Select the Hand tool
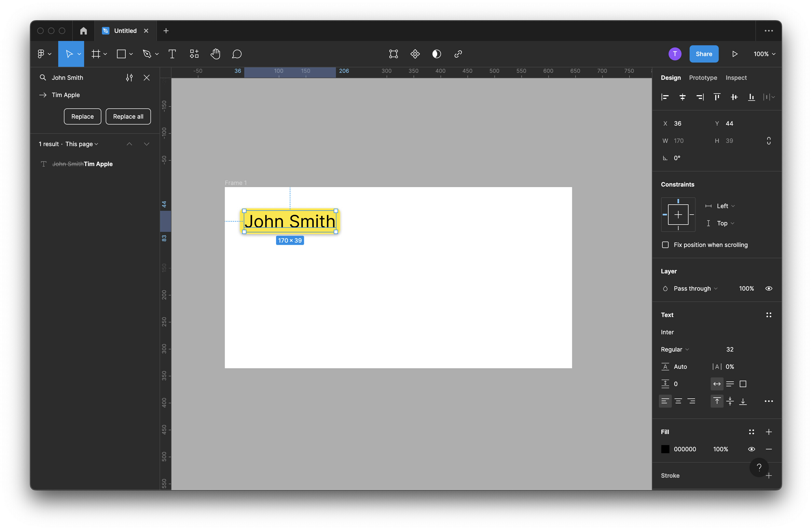The image size is (812, 530). pos(215,54)
